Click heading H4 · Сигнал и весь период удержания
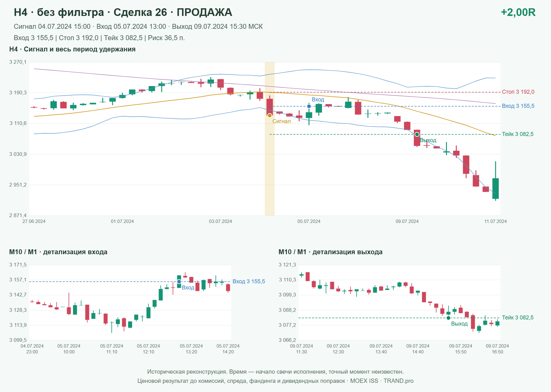 click(x=72, y=49)
